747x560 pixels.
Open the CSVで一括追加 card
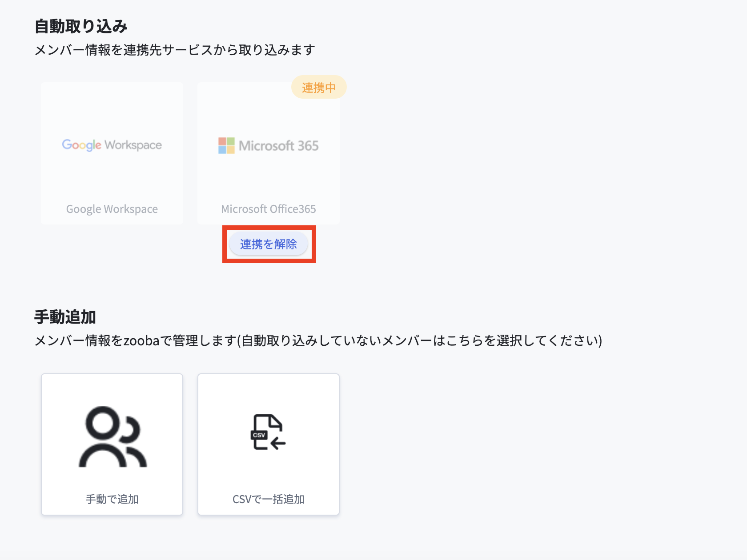tap(269, 444)
